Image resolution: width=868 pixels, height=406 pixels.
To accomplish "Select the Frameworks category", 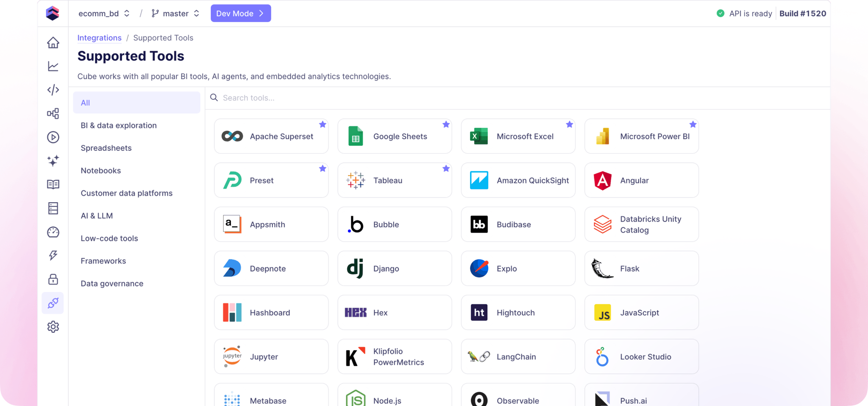I will coord(136,261).
